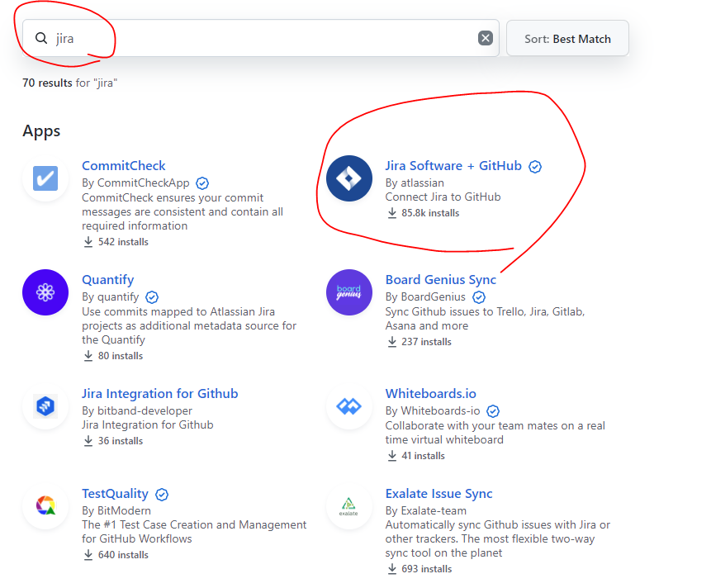The width and height of the screenshot is (711, 588).
Task: Open the TestQuality app link
Action: (x=115, y=493)
